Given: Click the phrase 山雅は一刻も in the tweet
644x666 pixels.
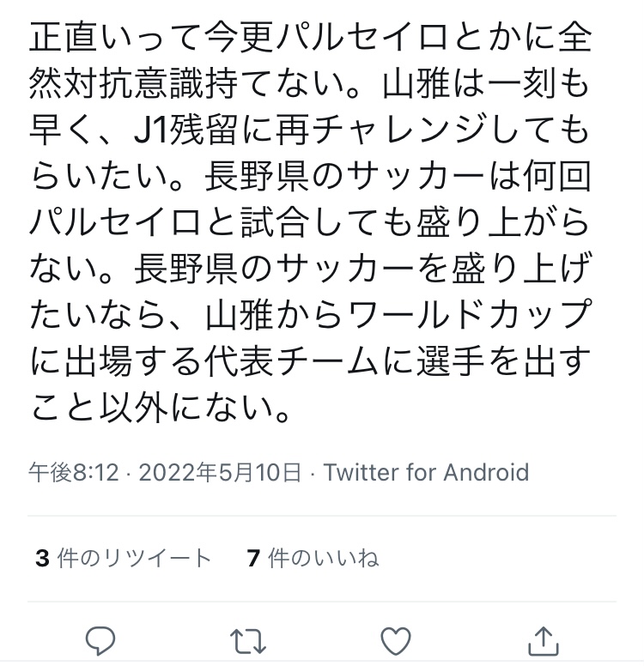Looking at the screenshot, I should 486,83.
